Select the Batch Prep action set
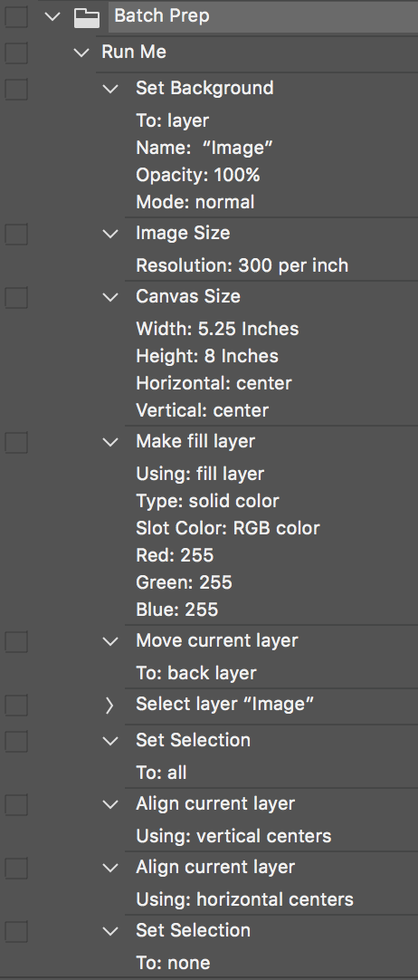This screenshot has height=980, width=418. click(262, 17)
